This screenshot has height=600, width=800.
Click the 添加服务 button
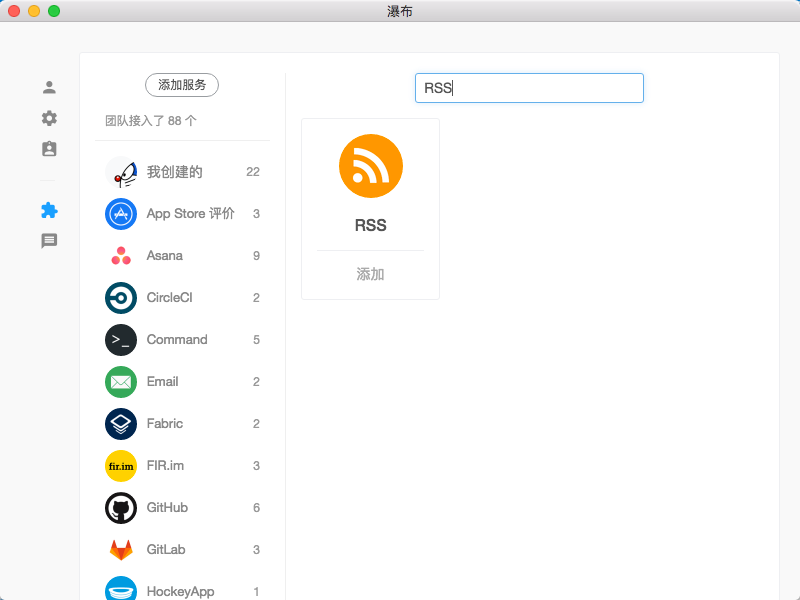182,85
